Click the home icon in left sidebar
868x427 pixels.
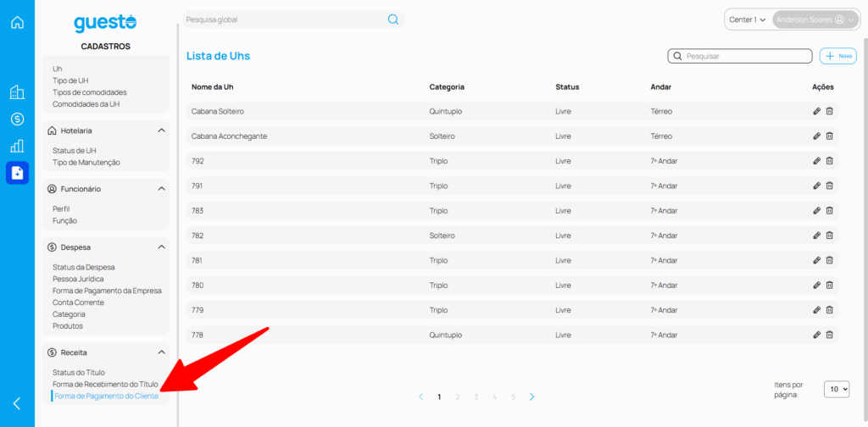(17, 23)
